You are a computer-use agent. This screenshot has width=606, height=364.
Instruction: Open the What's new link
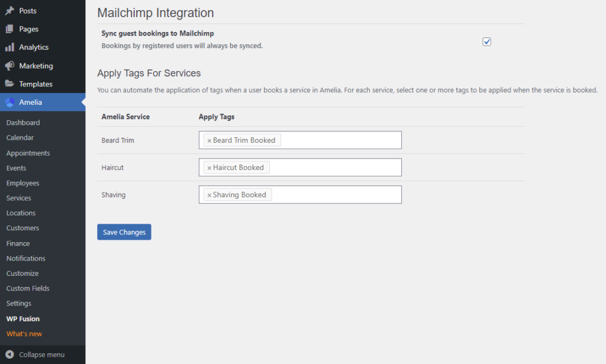tap(24, 333)
